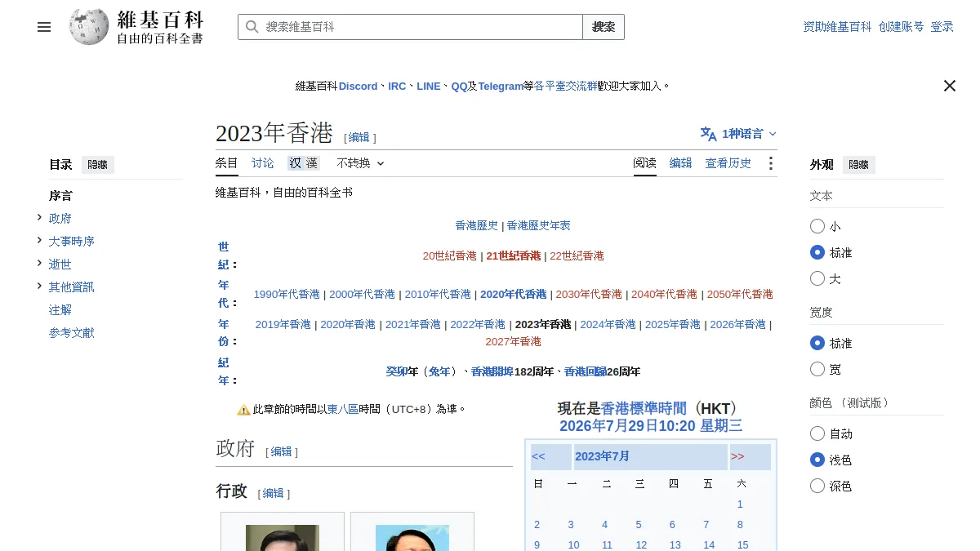Open the 查看历史 tab
Screen dimensions: 980x551
point(728,163)
